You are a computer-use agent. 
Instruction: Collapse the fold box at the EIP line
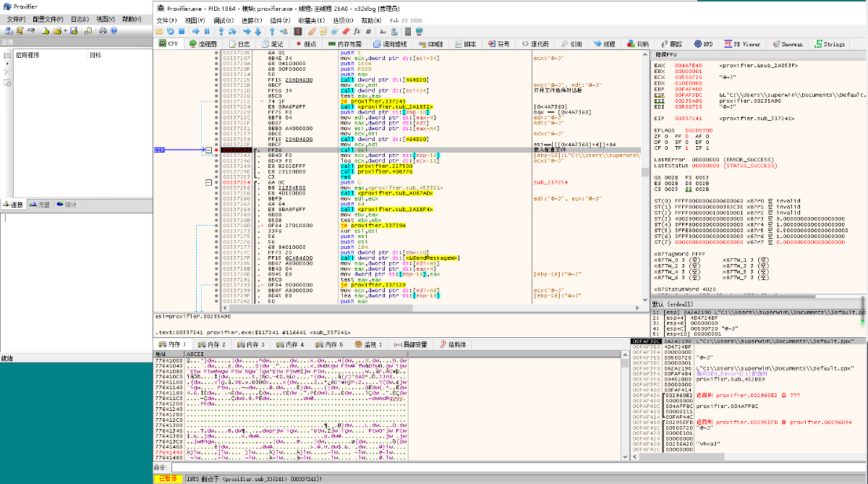pyautogui.click(x=209, y=150)
